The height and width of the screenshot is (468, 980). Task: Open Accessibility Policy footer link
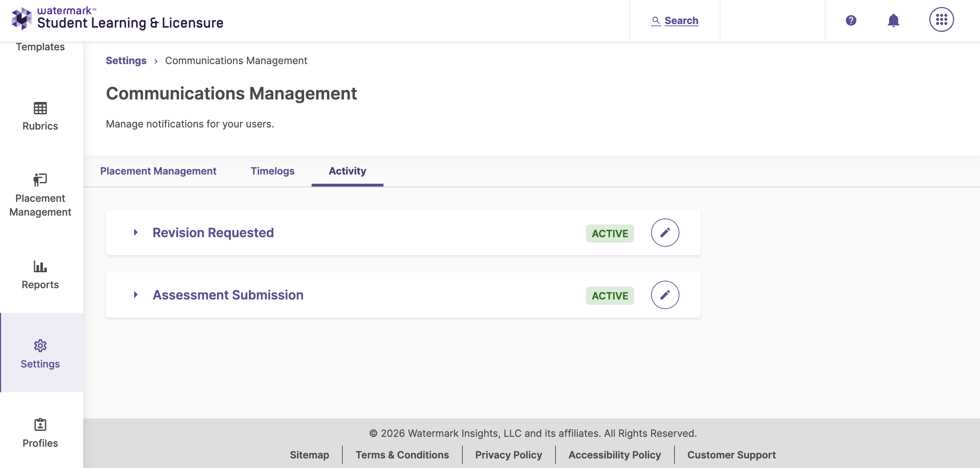614,455
